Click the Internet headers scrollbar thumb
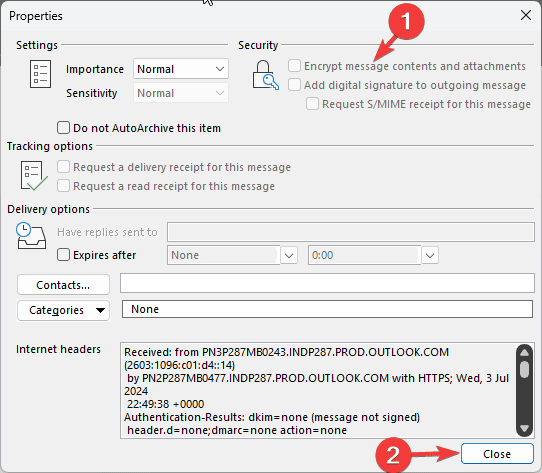Viewport: 542px width, 473px height. point(524,369)
